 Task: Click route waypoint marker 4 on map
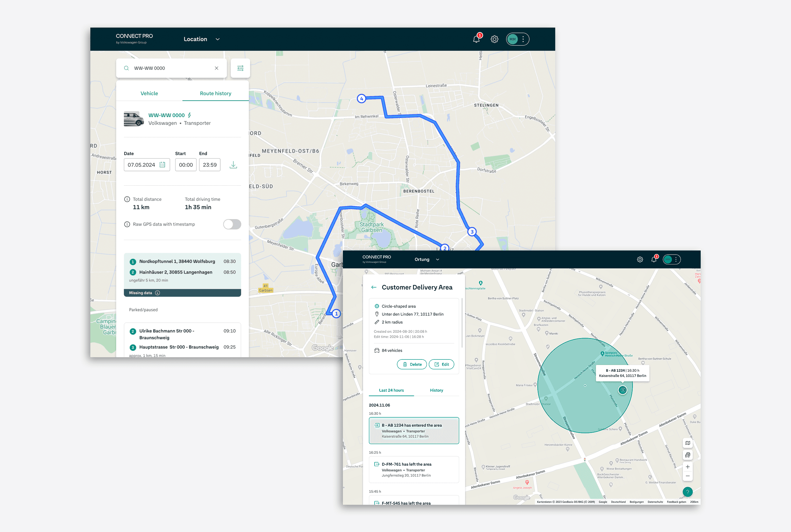pyautogui.click(x=362, y=99)
